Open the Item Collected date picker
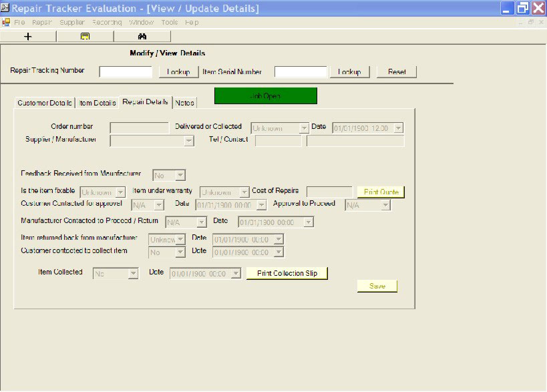Screen dimensions: 547x392 pos(236,273)
